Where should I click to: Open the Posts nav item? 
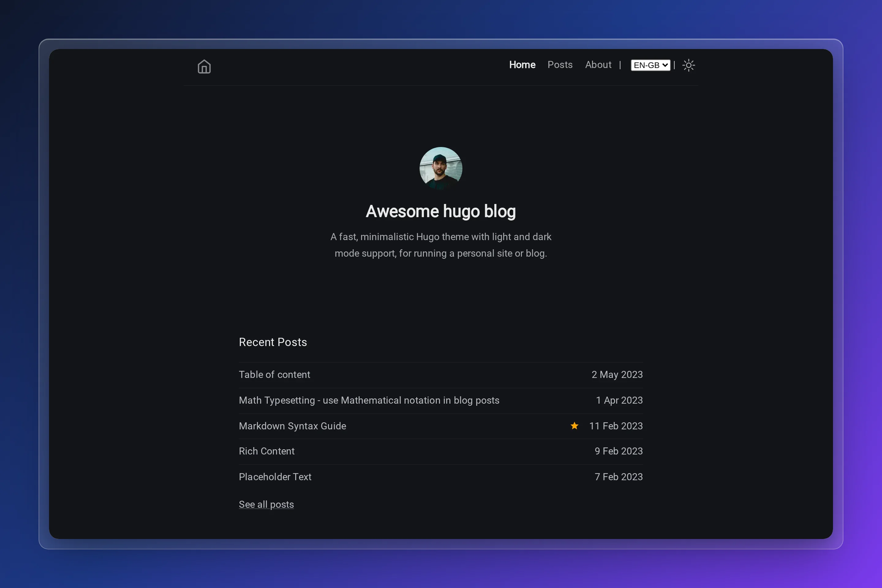tap(560, 65)
